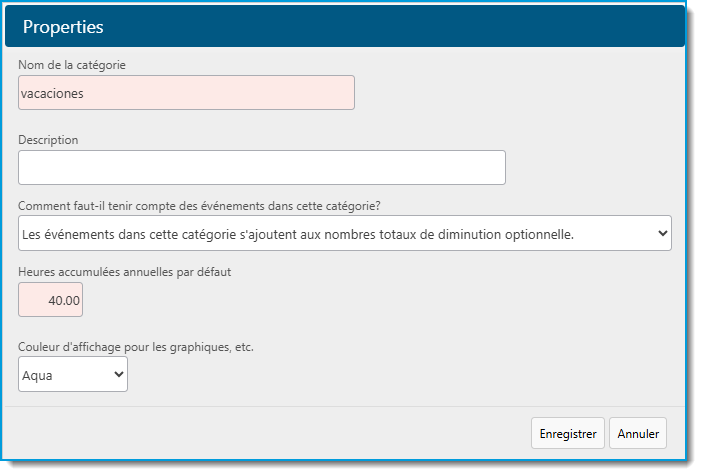Click the 'Comment faut-il tenir compte' label

(x=199, y=206)
